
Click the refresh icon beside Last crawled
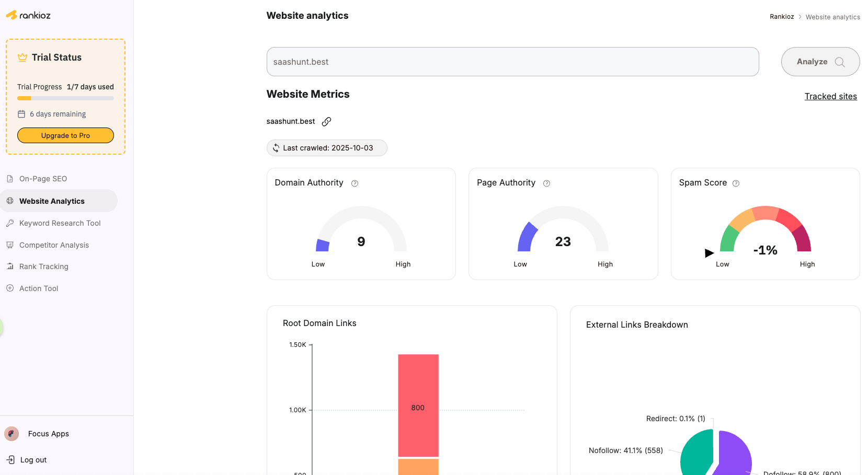(276, 148)
